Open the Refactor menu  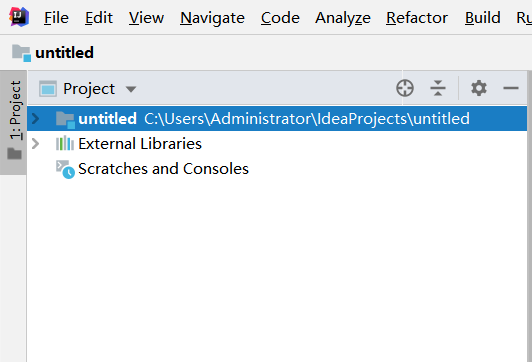click(x=417, y=18)
